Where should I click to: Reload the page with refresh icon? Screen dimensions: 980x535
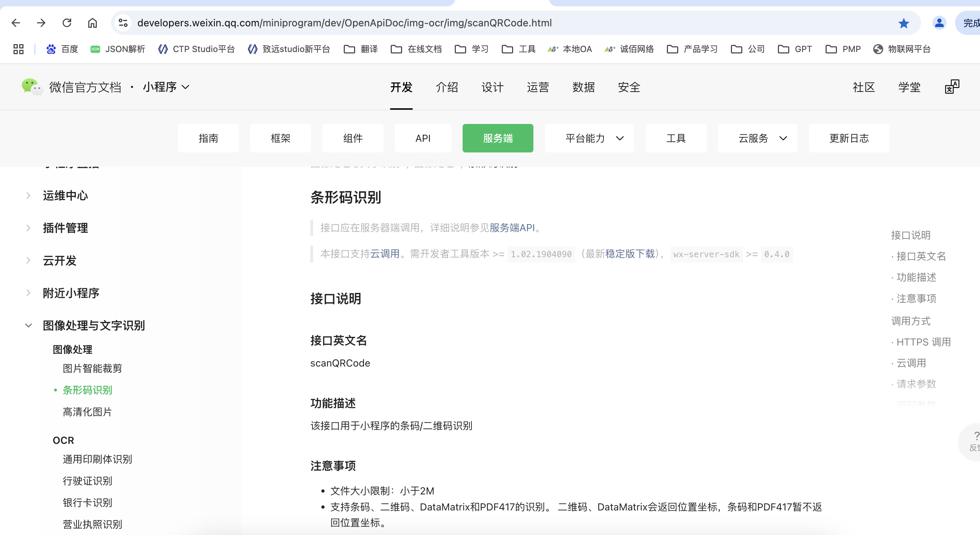coord(67,23)
